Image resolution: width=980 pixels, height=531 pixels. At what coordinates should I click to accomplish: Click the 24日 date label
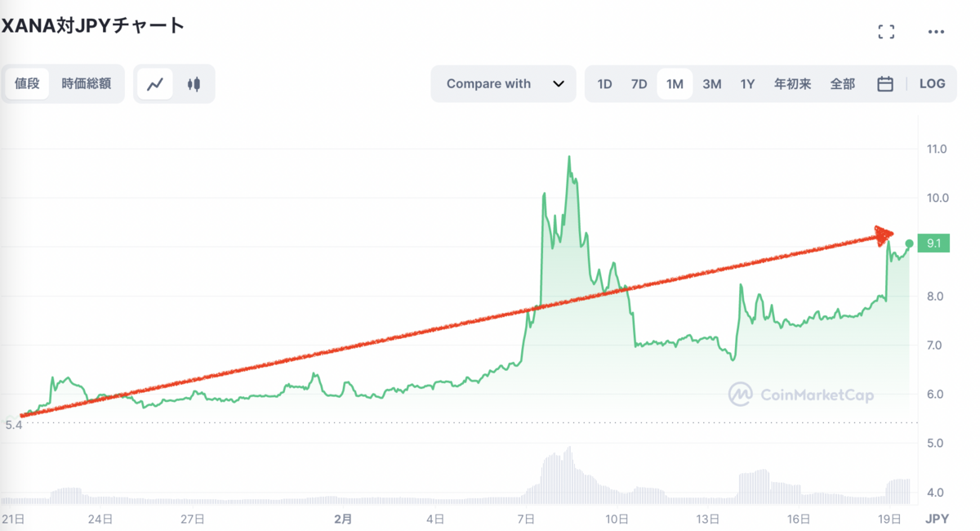(100, 519)
